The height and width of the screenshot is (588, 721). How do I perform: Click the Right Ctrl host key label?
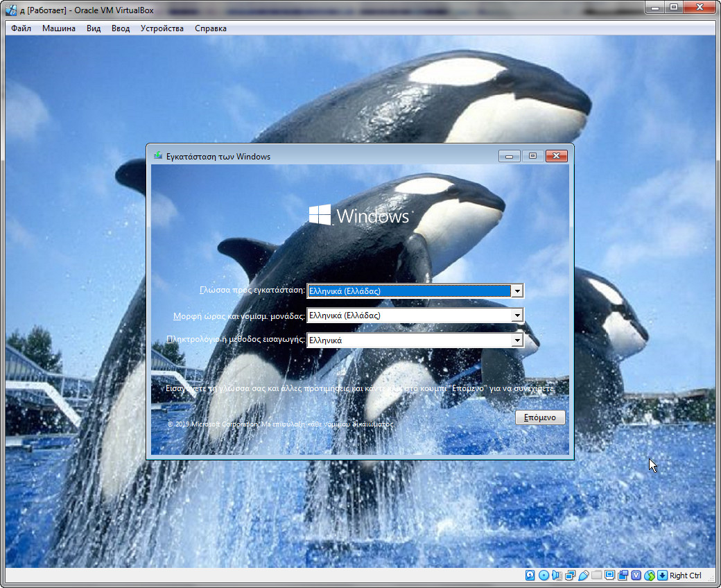(686, 576)
